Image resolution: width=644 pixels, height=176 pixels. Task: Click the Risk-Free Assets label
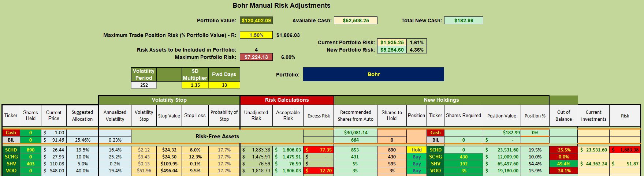[217, 136]
